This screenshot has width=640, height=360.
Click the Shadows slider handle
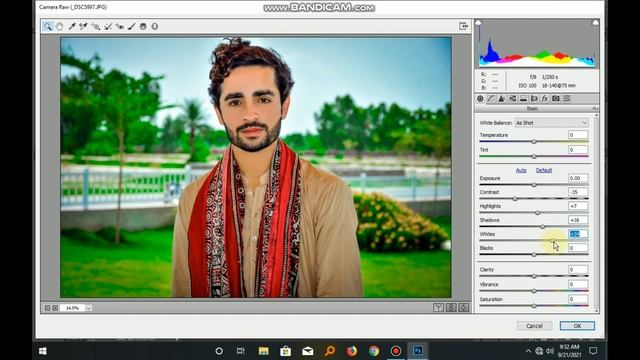(x=542, y=227)
